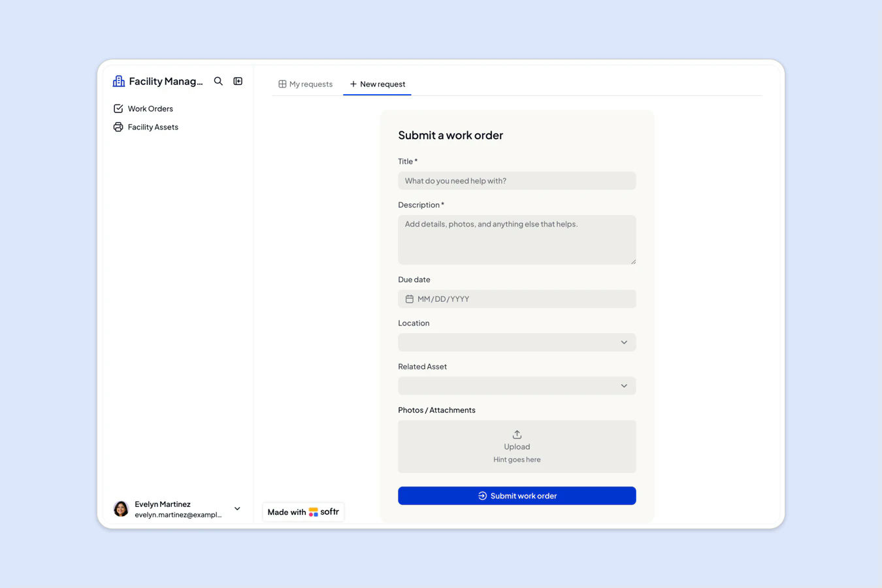
Task: Open the Made with softr link
Action: tap(303, 512)
